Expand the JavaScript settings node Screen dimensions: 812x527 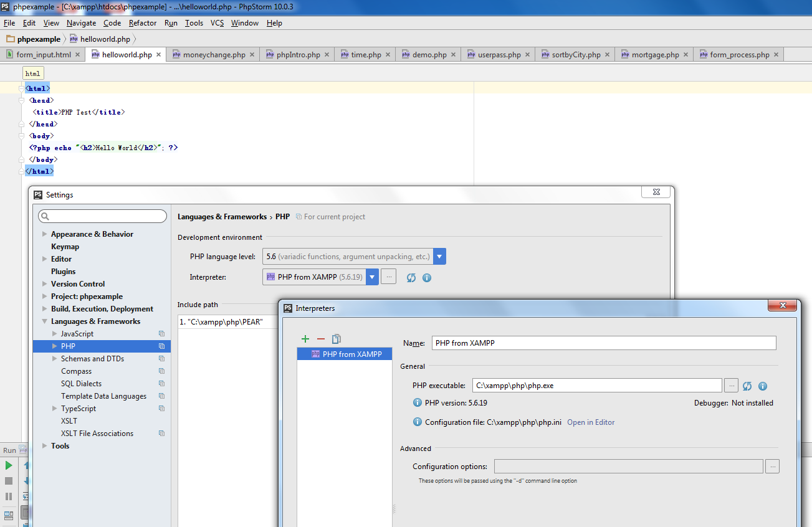pyautogui.click(x=54, y=334)
